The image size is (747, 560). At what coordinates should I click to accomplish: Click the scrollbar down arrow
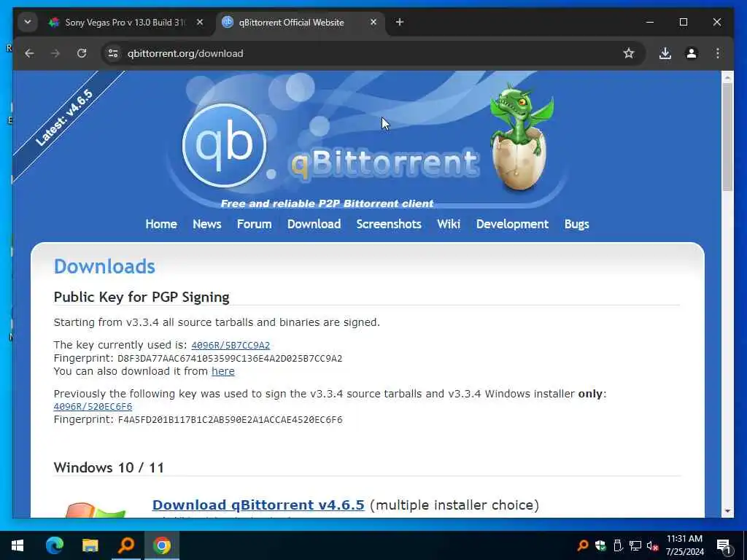727,511
